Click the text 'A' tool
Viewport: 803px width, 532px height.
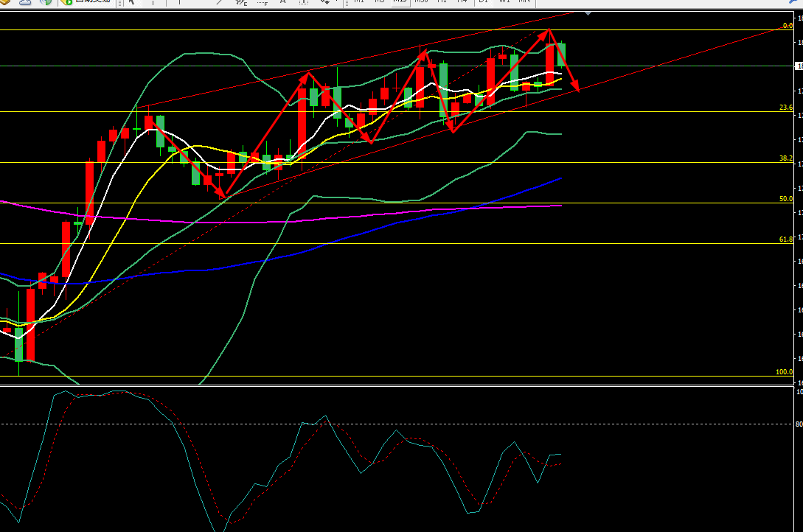click(x=282, y=1)
